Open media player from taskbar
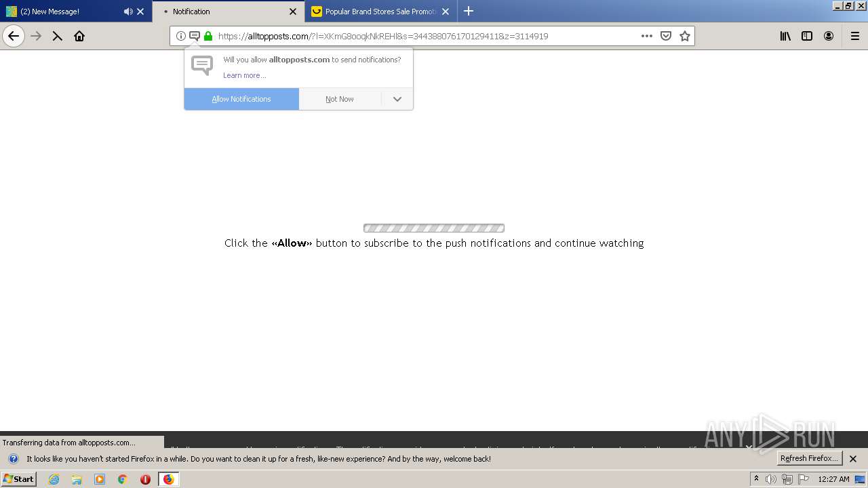The width and height of the screenshot is (868, 488). [100, 479]
